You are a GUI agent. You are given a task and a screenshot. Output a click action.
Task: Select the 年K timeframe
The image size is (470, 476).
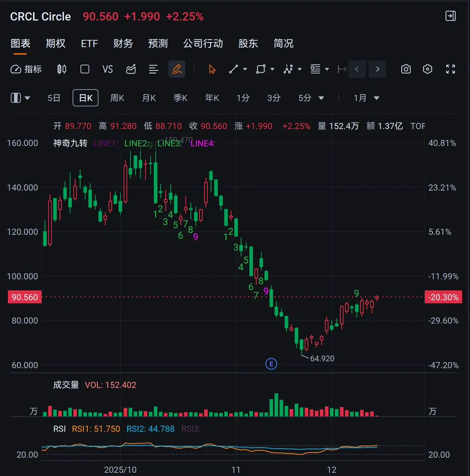[x=212, y=98]
